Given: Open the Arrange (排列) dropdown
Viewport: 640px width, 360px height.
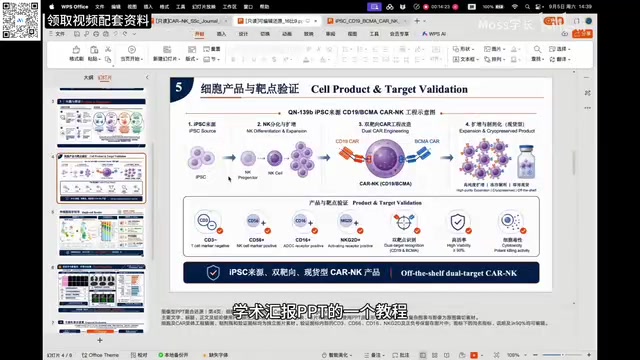Looking at the screenshot, I should [x=495, y=59].
